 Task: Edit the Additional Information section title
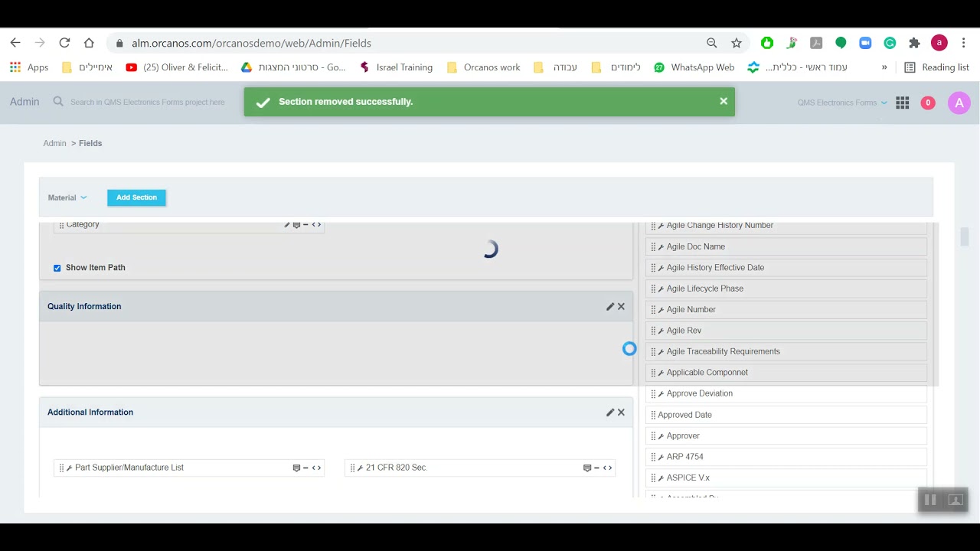pyautogui.click(x=610, y=412)
